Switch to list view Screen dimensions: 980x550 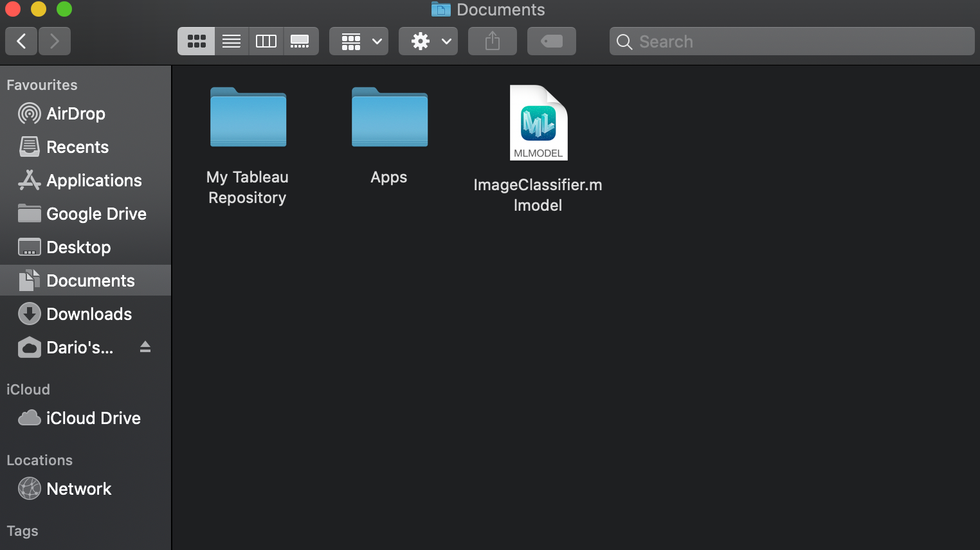(231, 41)
